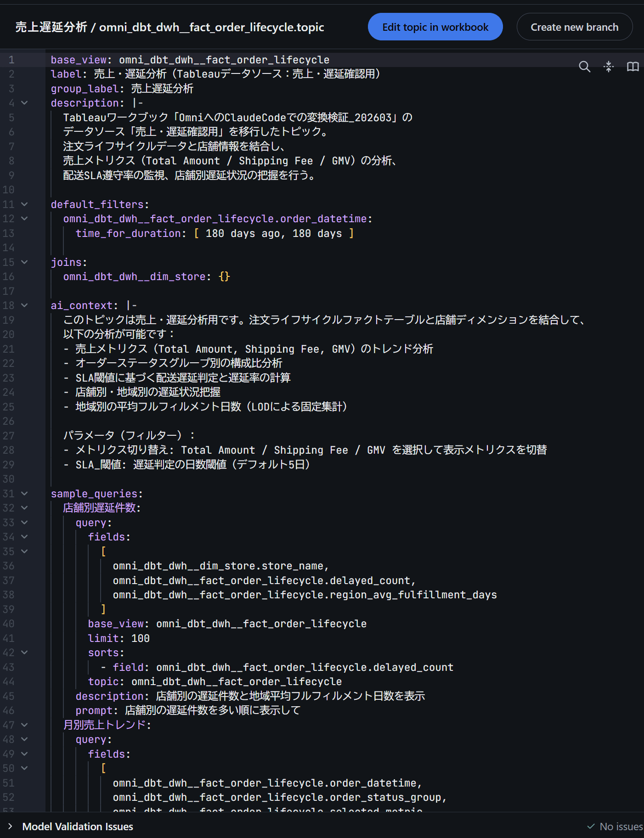Open the search icon in the editor
The width and height of the screenshot is (644, 838).
point(584,67)
